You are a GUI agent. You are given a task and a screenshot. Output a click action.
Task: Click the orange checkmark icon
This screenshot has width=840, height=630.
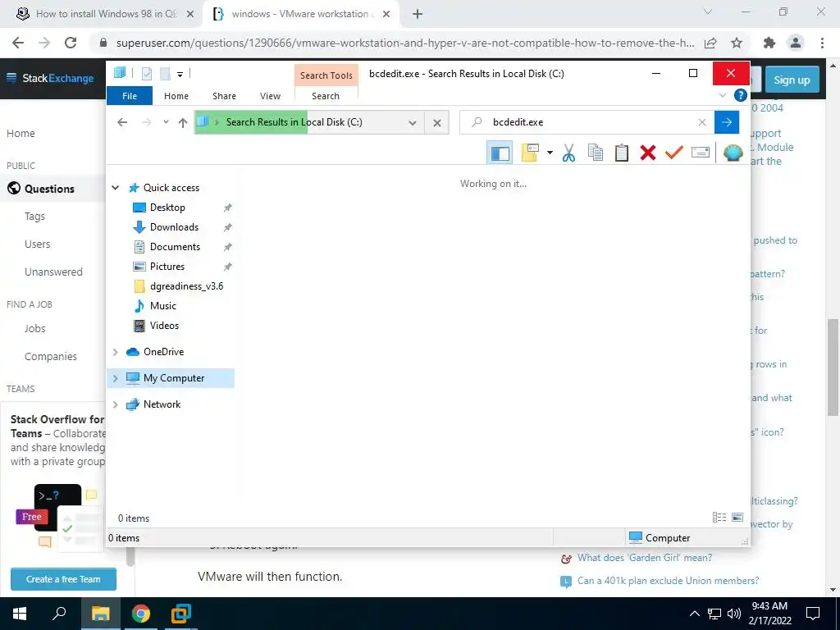[x=674, y=153]
